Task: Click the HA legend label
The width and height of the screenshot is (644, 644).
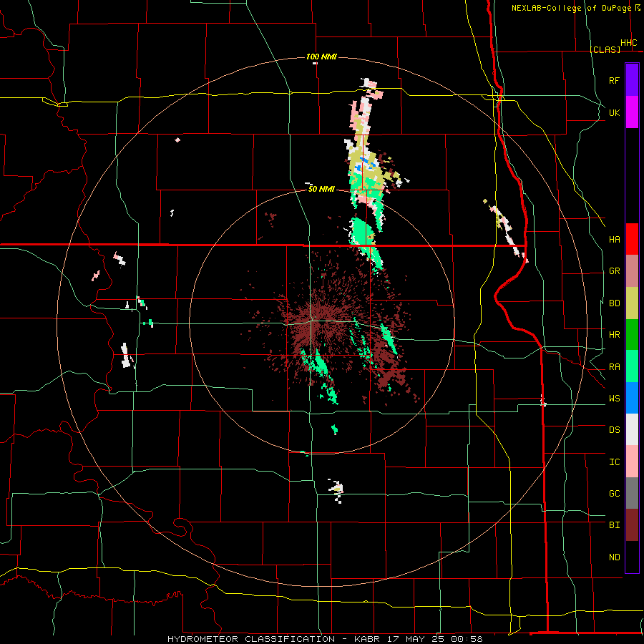Action: point(614,239)
